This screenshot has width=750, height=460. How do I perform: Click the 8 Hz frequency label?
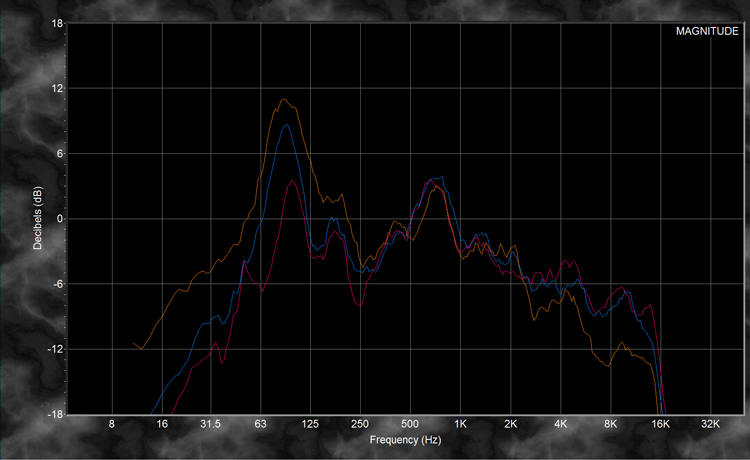click(111, 424)
